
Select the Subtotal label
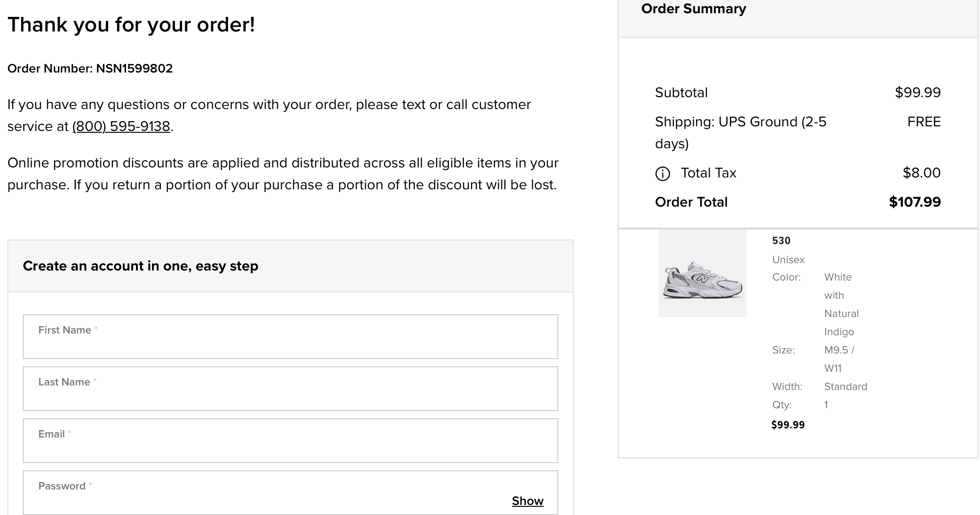click(x=681, y=93)
